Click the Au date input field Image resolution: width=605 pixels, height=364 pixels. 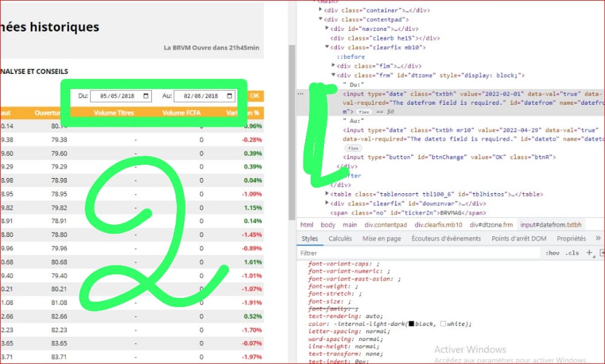[x=205, y=96]
